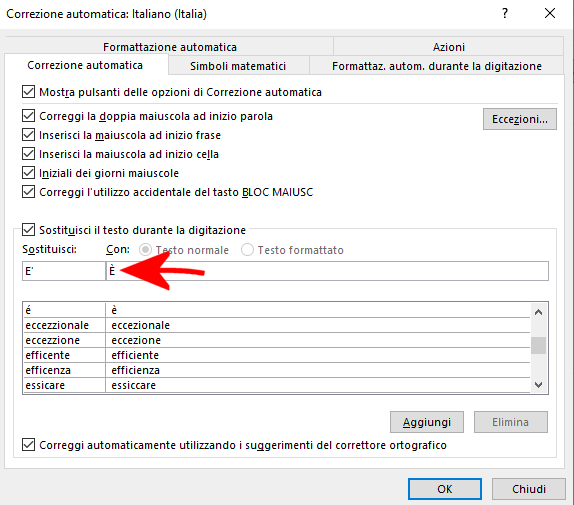
Task: Focus the Sostituisci input field
Action: click(64, 271)
